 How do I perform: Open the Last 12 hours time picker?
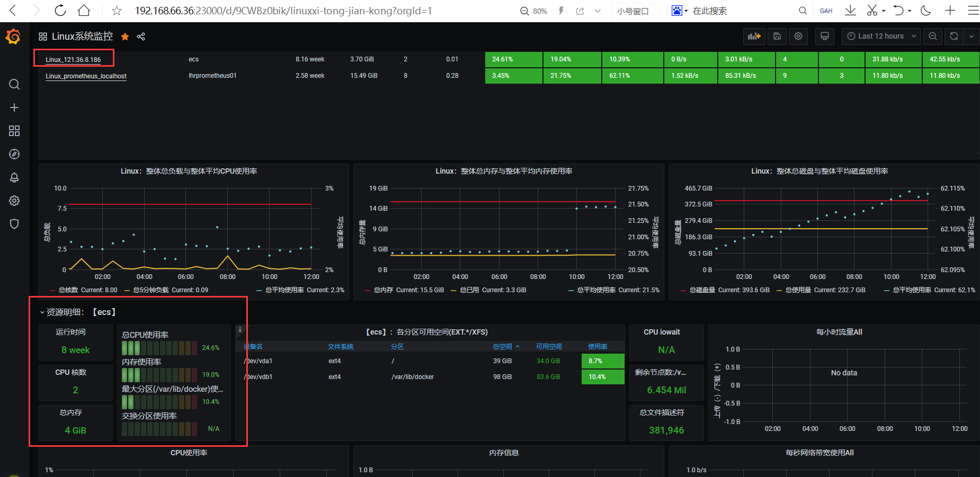pos(881,36)
